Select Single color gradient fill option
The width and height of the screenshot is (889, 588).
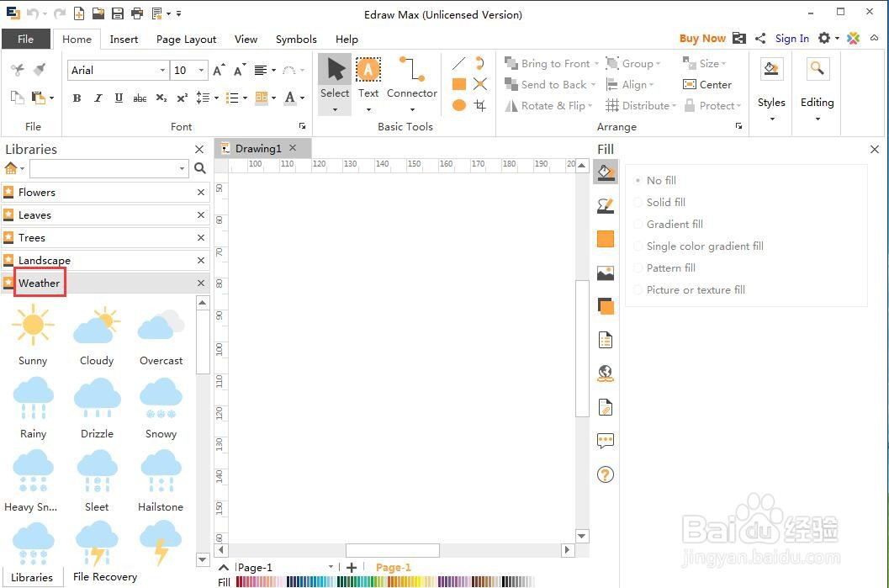(698, 246)
